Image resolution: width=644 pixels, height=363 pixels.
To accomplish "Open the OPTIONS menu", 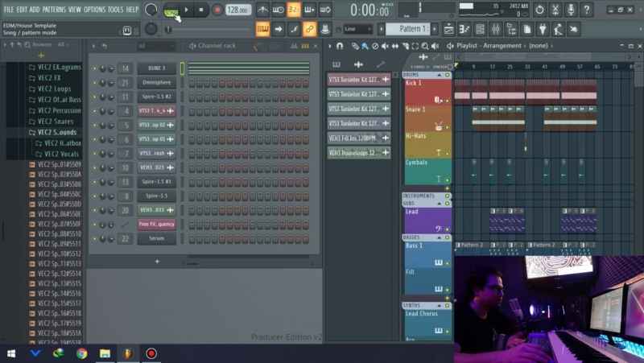I will (x=94, y=10).
